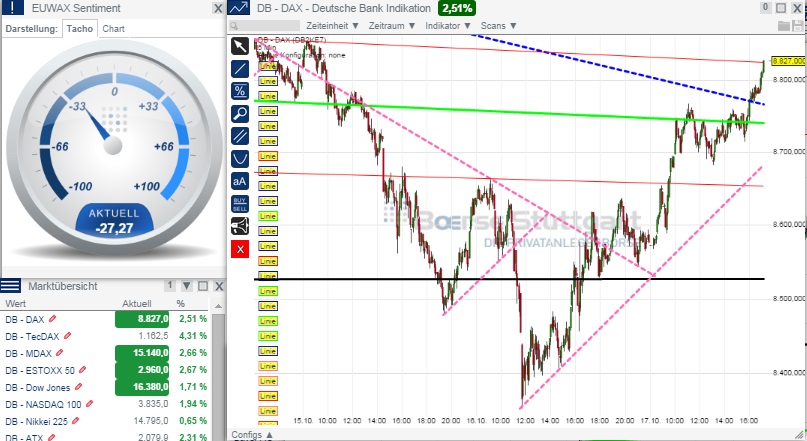Select the DB - Dow Jones row
Image resolution: width=807 pixels, height=441 pixels.
(106, 387)
